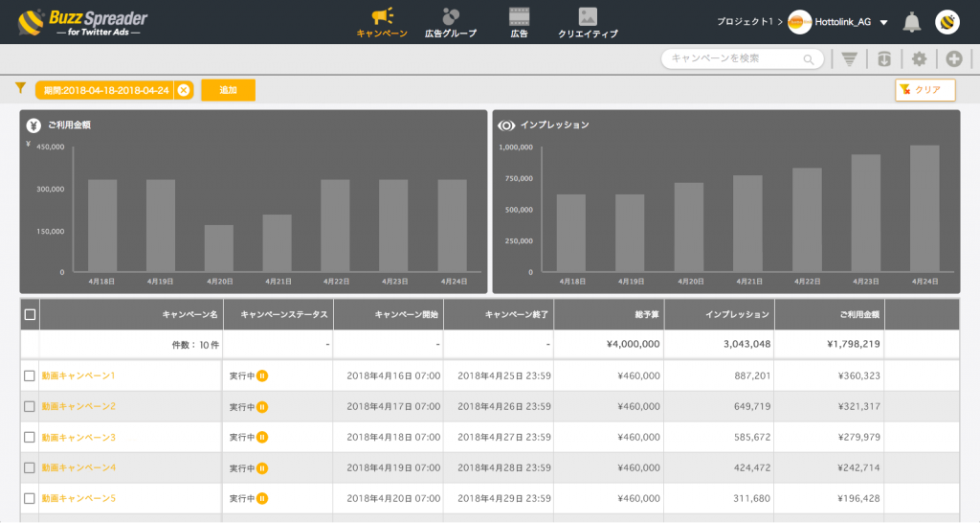The height and width of the screenshot is (523, 980).
Task: Click the eye icon on インプレッション chart
Action: 506,125
